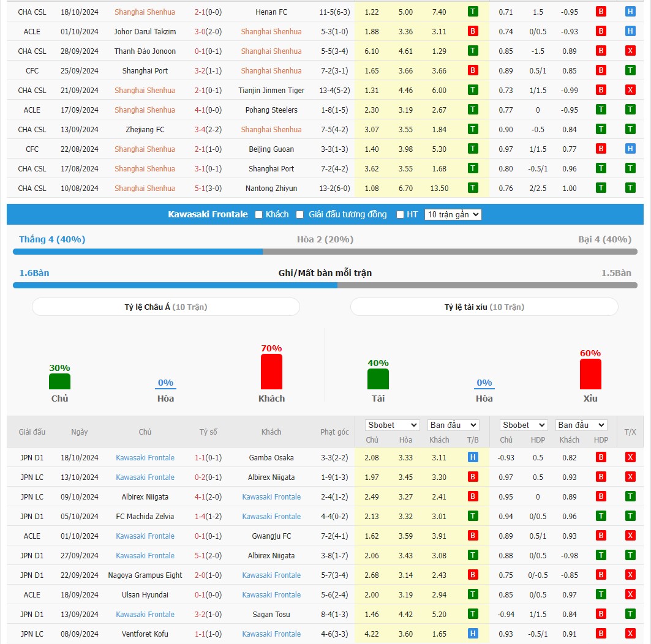Image resolution: width=651 pixels, height=644 pixels.
Task: Click the Phạt góc column header
Action: click(x=334, y=432)
